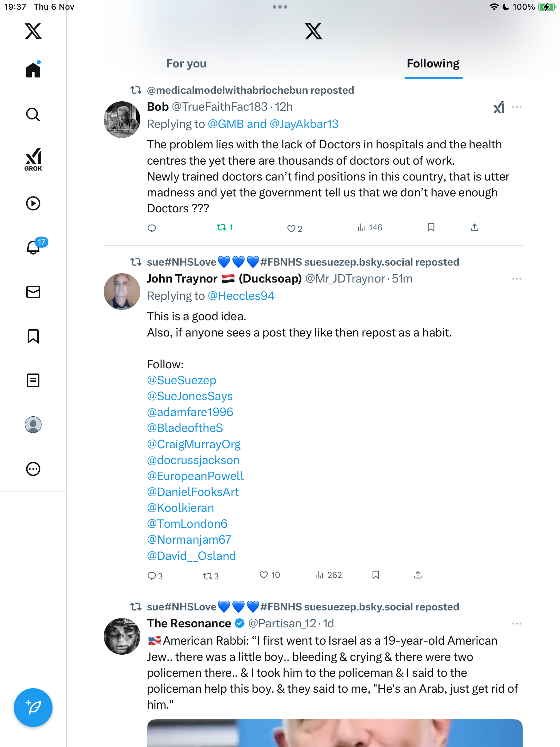Select the Following tab
This screenshot has width=560, height=747.
[433, 64]
